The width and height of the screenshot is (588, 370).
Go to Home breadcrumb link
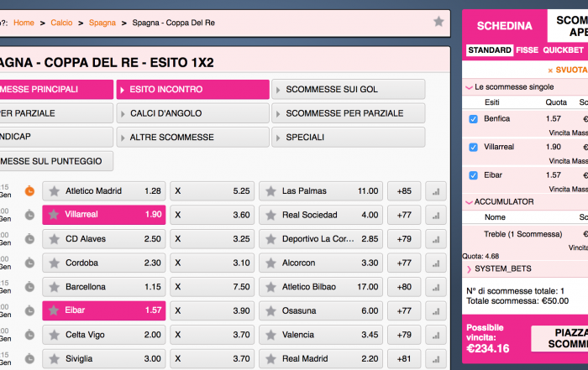tap(24, 23)
